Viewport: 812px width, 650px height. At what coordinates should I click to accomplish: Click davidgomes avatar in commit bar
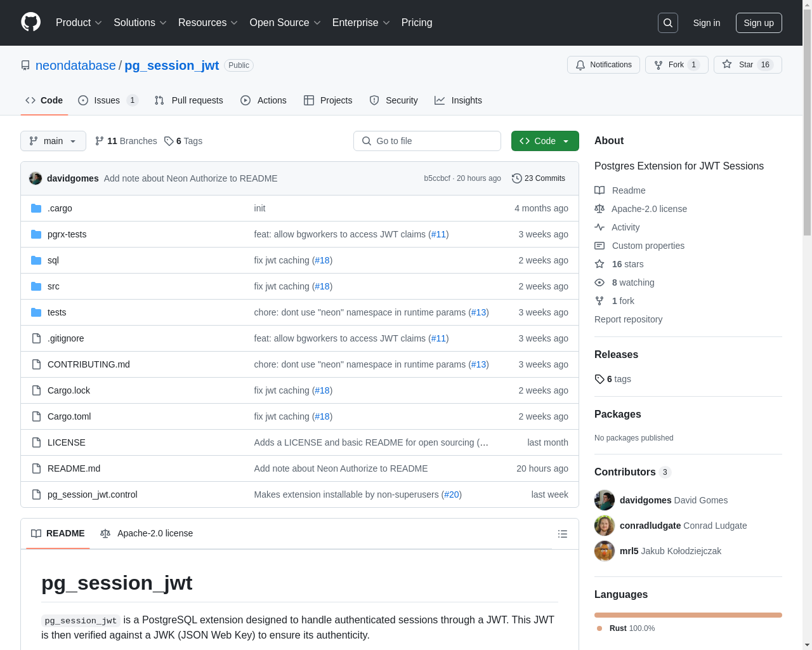(36, 178)
